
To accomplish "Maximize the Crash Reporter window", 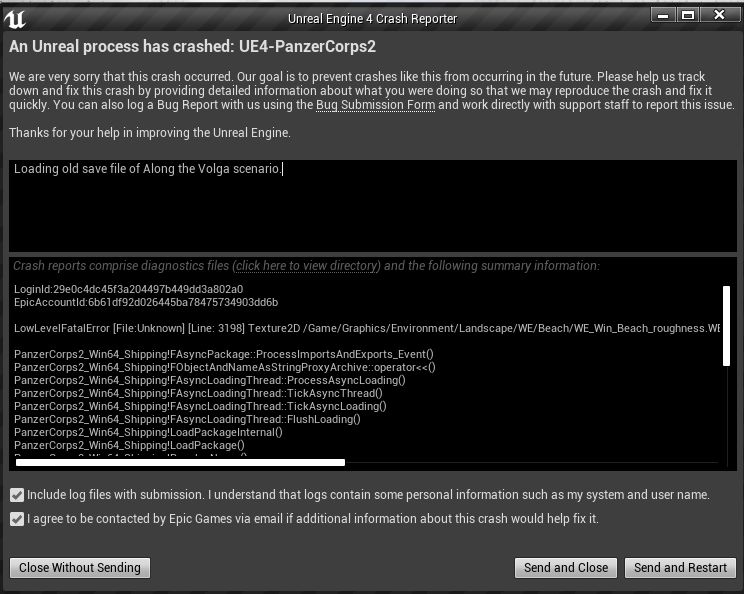I will click(x=688, y=16).
